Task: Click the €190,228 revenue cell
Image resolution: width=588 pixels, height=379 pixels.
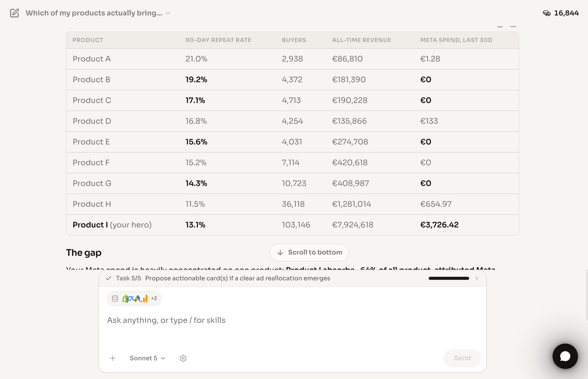Action: (350, 100)
